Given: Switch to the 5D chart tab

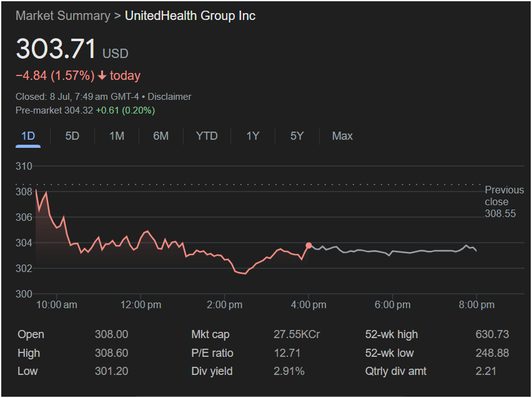Looking at the screenshot, I should pyautogui.click(x=72, y=136).
